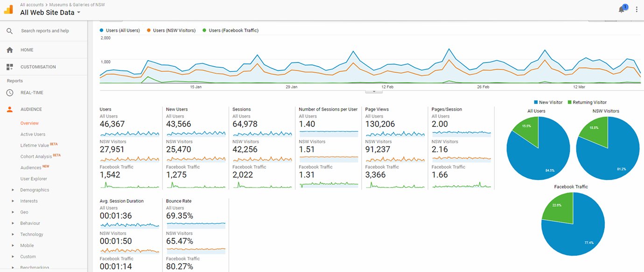Open the REAL-TIME reports section
This screenshot has width=644, height=272.
32,93
